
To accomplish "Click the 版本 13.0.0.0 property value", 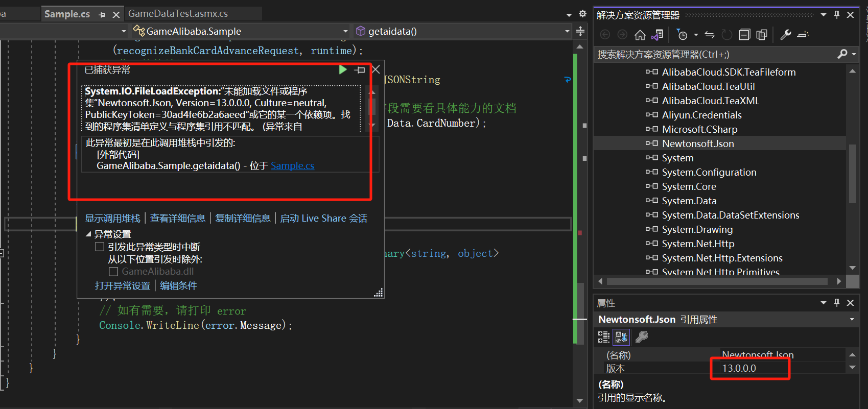I will (x=782, y=368).
